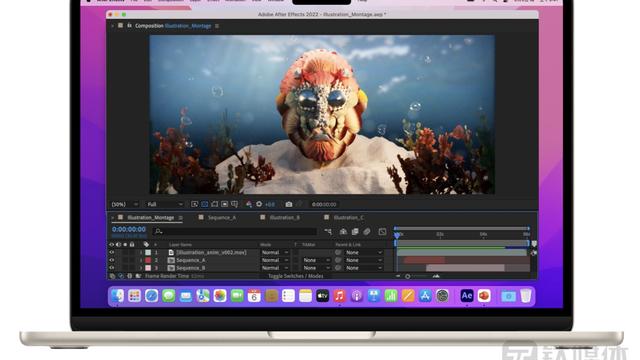Hide the Sequence_A layer eye
The width and height of the screenshot is (640, 360).
pyautogui.click(x=111, y=260)
